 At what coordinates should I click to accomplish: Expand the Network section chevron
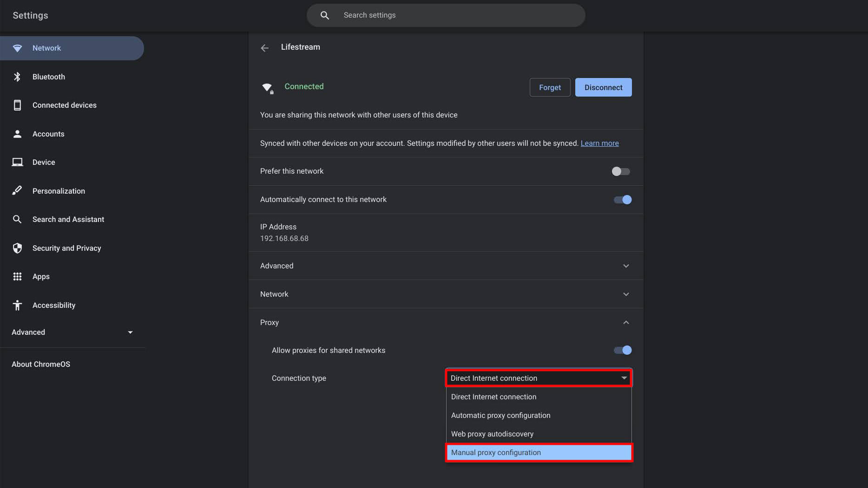click(626, 294)
